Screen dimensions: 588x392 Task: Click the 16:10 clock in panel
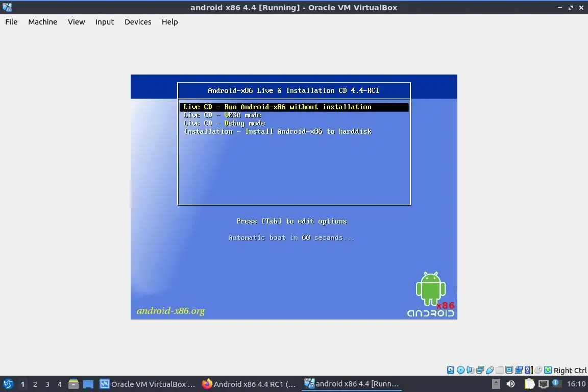(576, 384)
